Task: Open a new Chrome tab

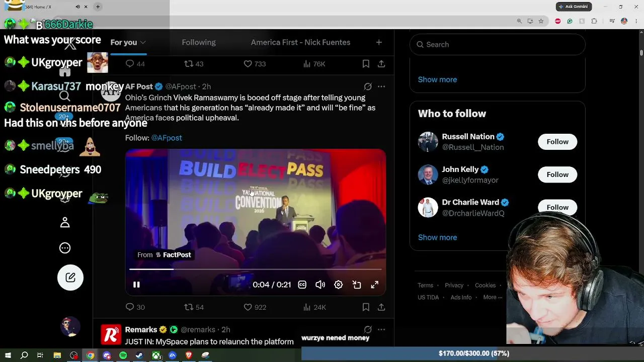Action: (x=98, y=7)
